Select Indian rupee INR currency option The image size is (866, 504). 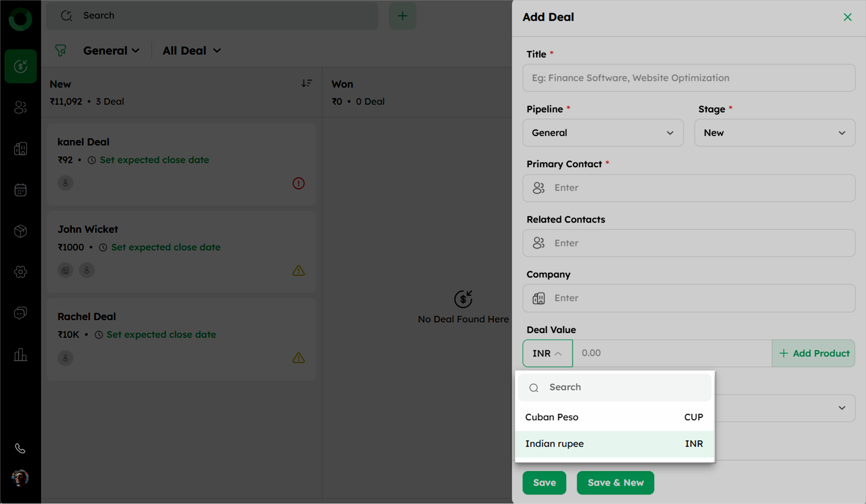coord(614,444)
